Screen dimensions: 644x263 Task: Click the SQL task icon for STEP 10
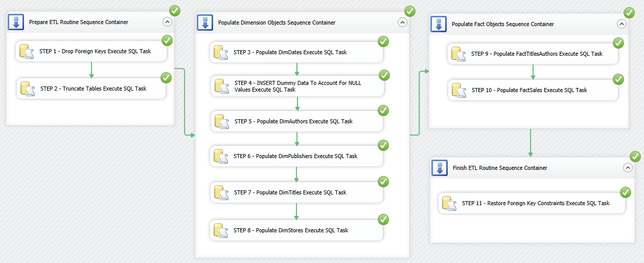(x=459, y=91)
